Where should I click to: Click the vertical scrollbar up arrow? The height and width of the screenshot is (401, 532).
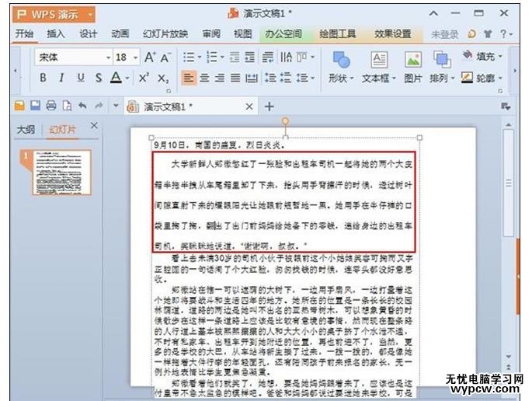tap(508, 125)
